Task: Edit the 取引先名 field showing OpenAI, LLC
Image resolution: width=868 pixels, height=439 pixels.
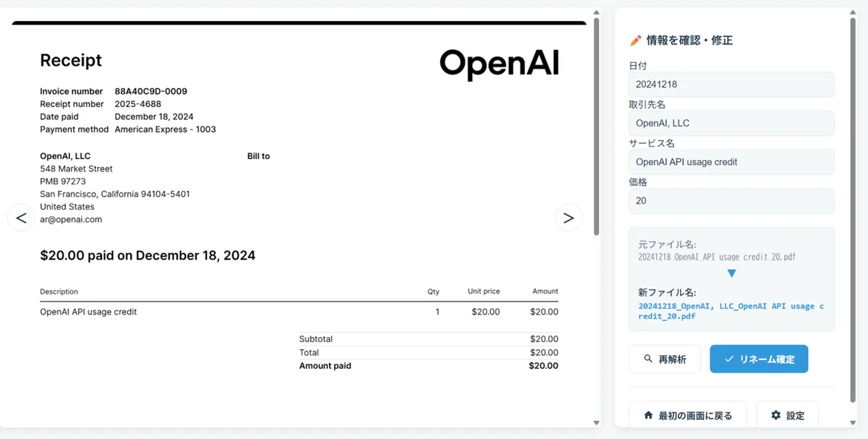Action: [731, 123]
